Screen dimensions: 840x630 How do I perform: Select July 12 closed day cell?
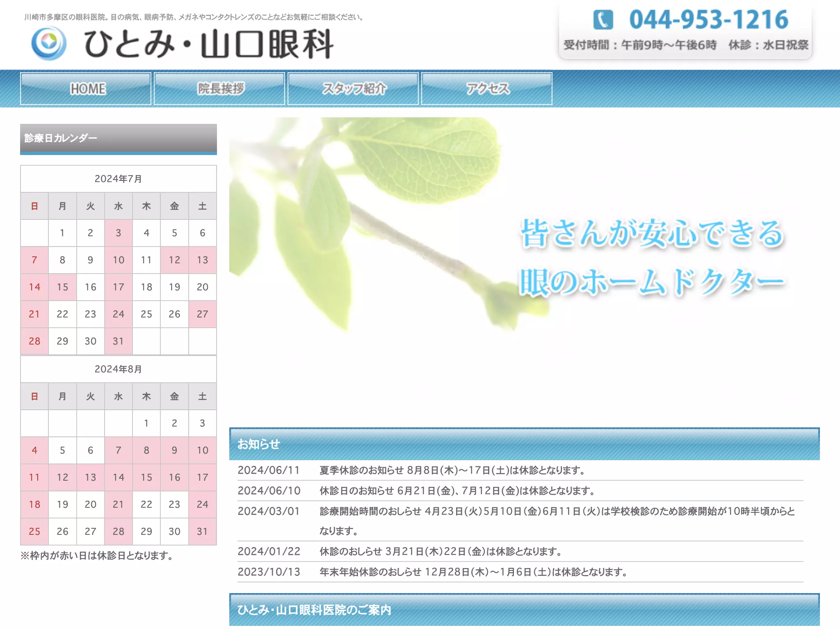pos(174,260)
